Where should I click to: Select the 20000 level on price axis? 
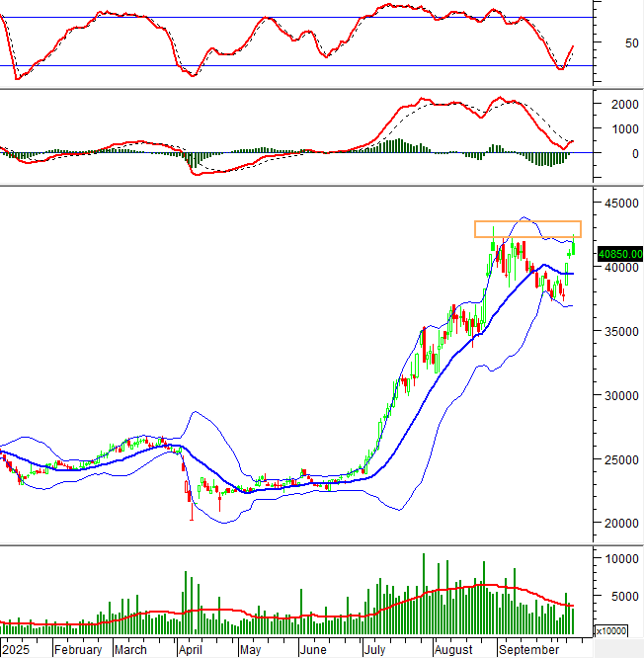(x=618, y=524)
